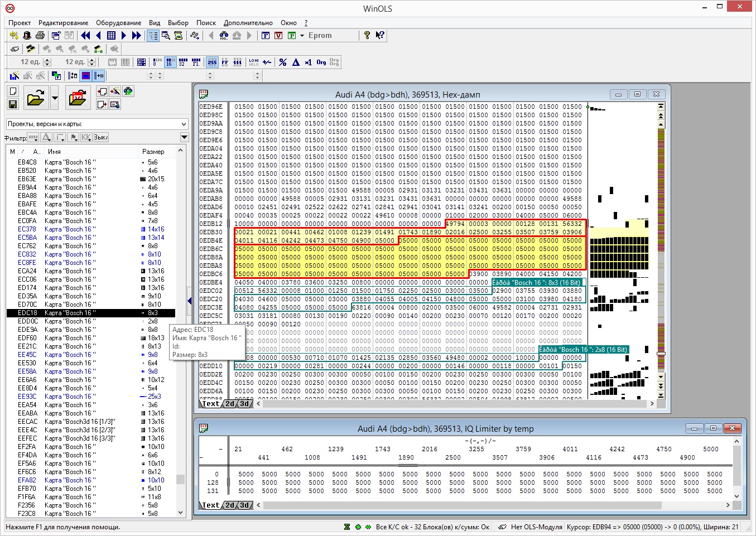Click the arrow-with-question context help icon
756x536 pixels.
[x=380, y=35]
